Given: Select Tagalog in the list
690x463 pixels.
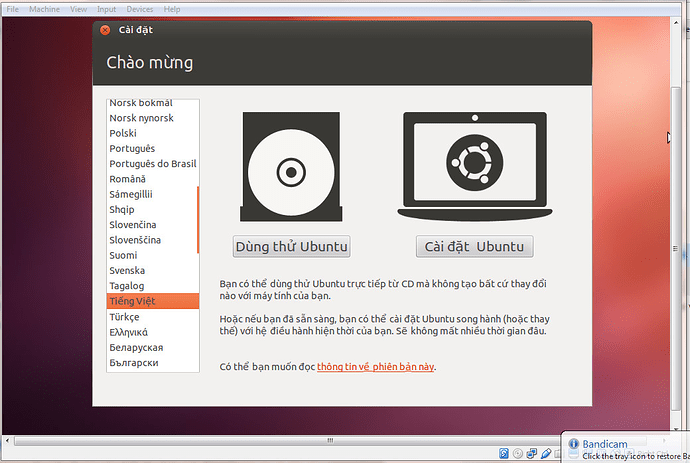Looking at the screenshot, I should 152,286.
